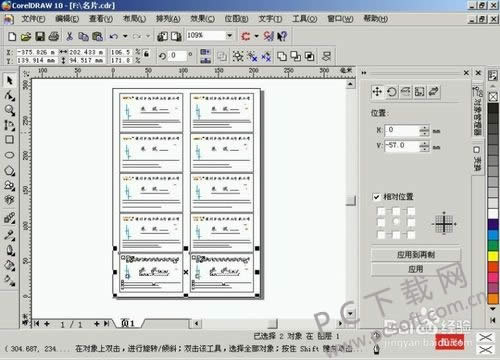Open the Arrange menu
The height and width of the screenshot is (360, 500).
(x=168, y=19)
